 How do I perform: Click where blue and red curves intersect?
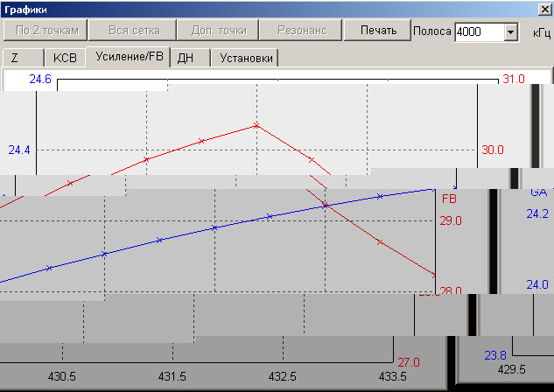tap(325, 205)
